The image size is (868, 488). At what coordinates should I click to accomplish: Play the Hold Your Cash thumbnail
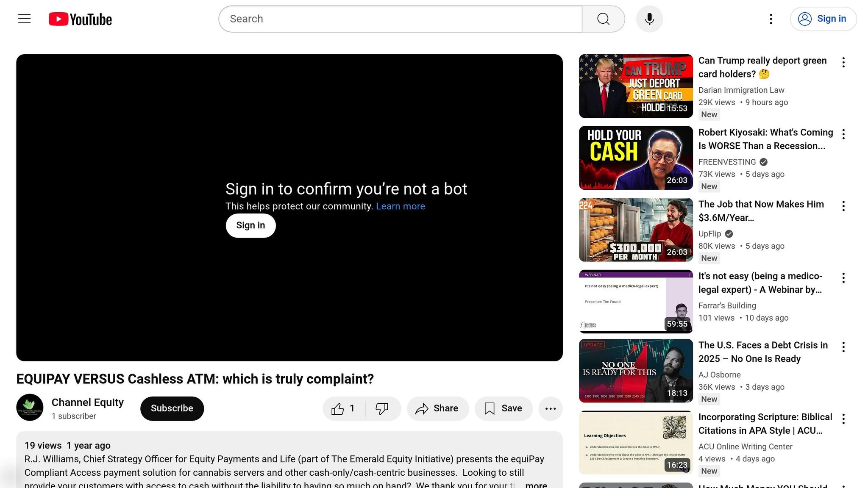[636, 158]
